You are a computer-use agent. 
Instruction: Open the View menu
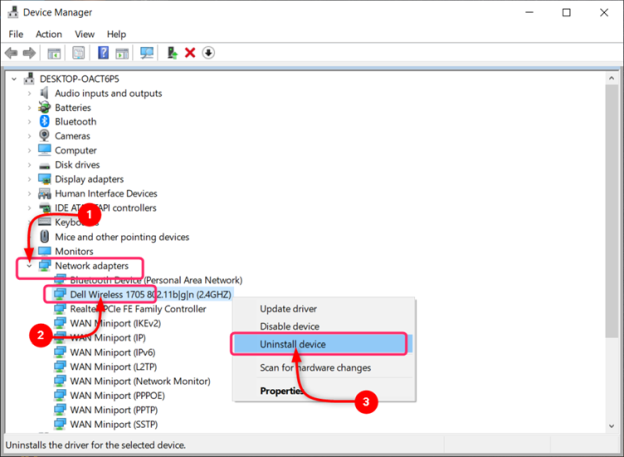(84, 34)
